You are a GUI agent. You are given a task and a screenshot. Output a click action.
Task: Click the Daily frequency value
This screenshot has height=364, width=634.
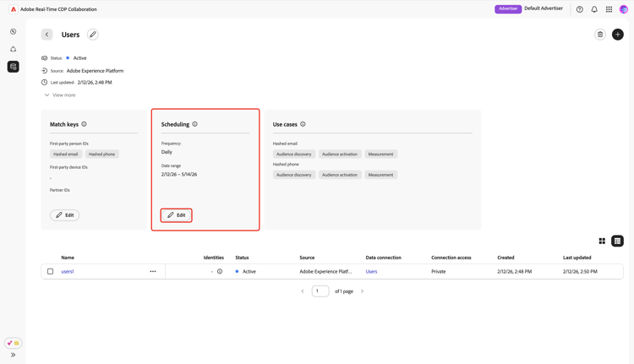pyautogui.click(x=167, y=152)
